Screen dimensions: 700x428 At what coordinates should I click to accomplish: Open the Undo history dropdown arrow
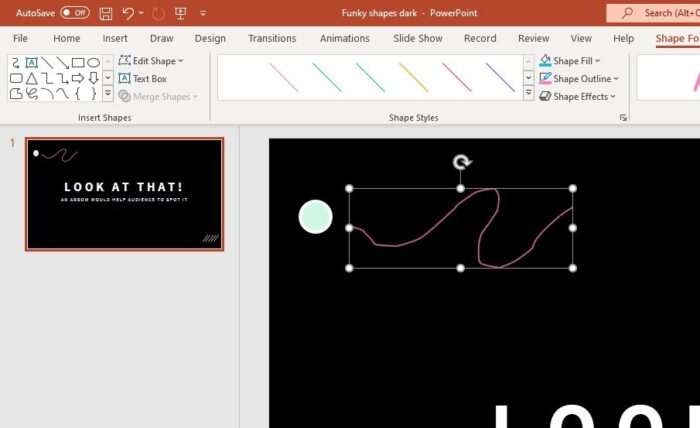coord(142,13)
